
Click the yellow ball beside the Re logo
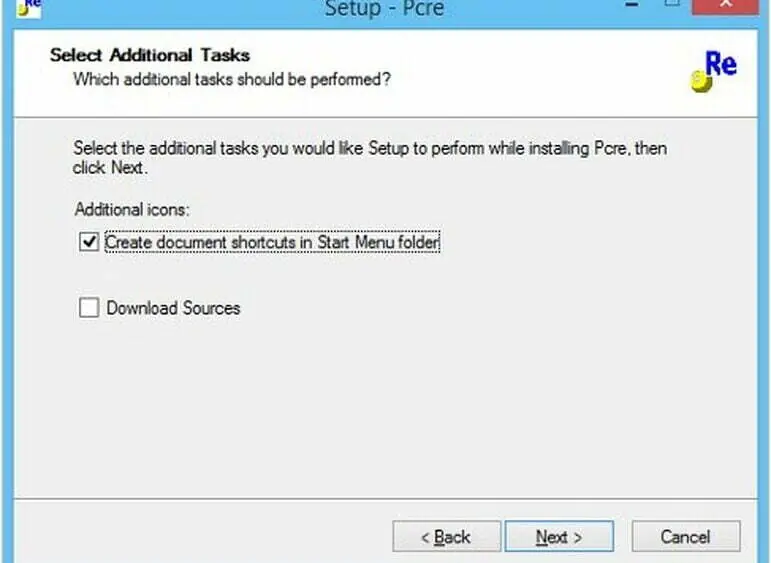(701, 81)
